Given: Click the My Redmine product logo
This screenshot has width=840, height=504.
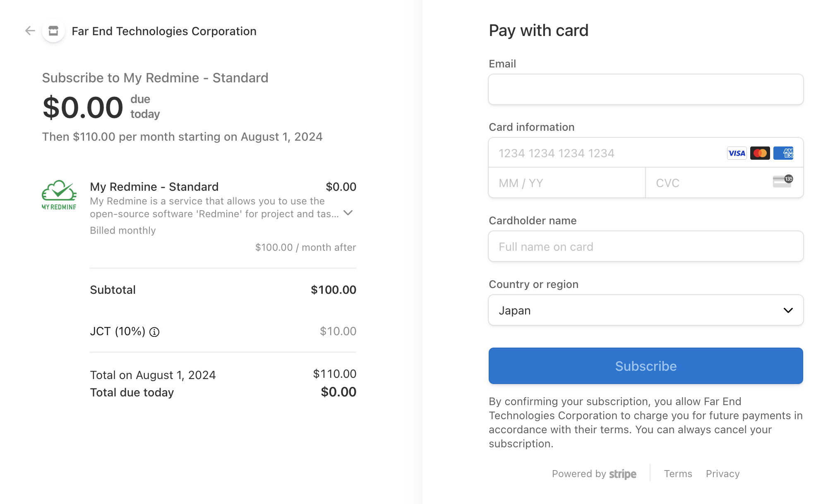Looking at the screenshot, I should pyautogui.click(x=59, y=195).
